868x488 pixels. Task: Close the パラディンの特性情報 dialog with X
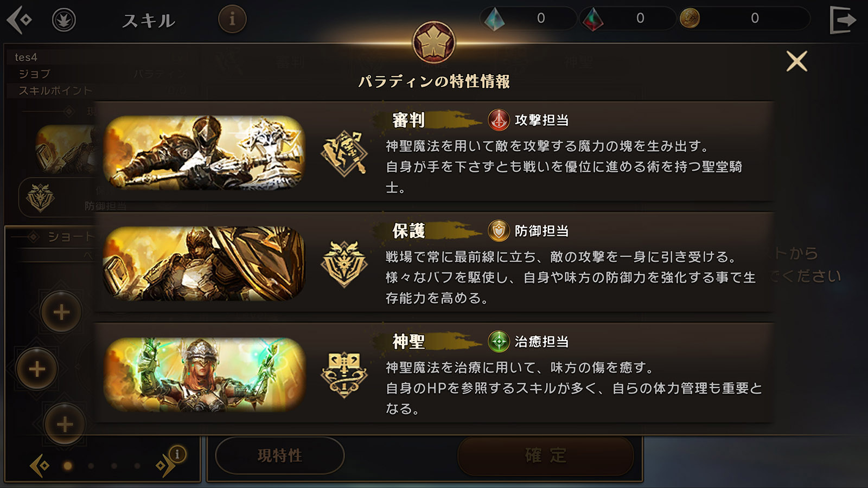797,61
